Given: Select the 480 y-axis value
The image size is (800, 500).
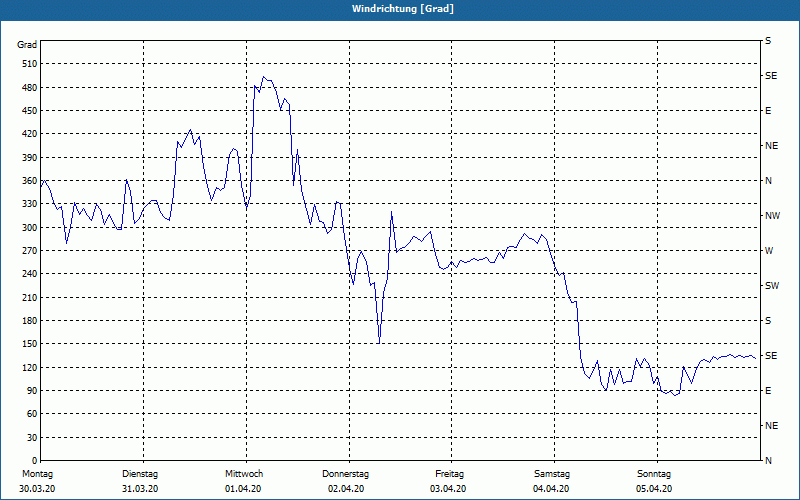Looking at the screenshot, I should [30, 88].
